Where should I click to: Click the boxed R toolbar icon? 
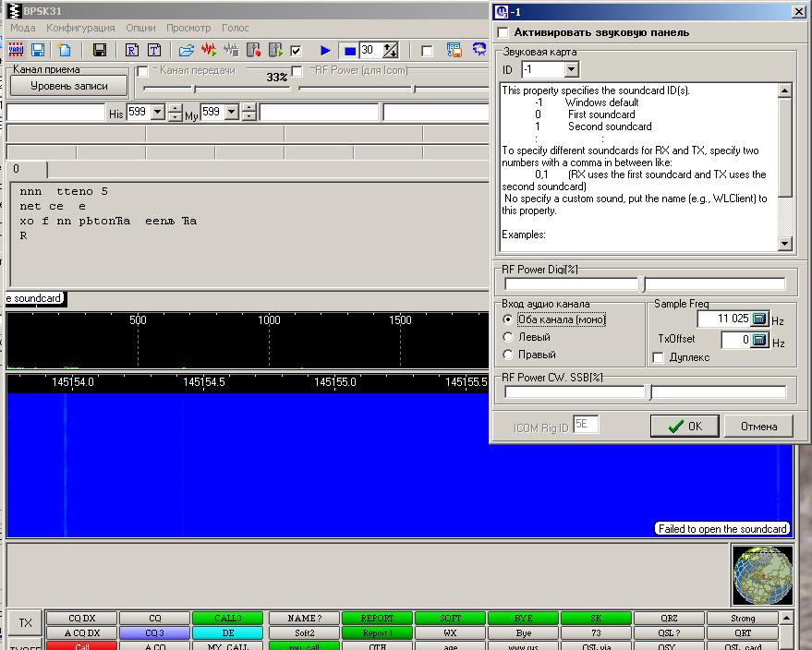[x=132, y=50]
